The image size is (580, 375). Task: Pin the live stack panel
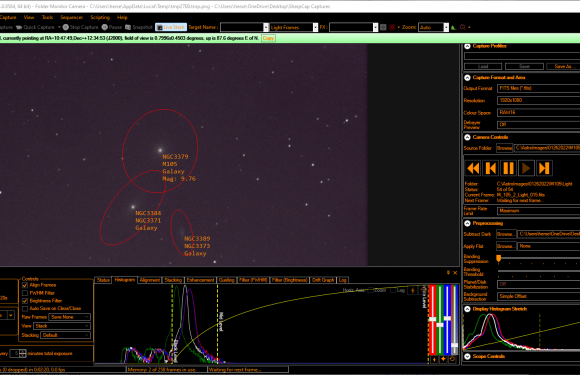pos(448,273)
